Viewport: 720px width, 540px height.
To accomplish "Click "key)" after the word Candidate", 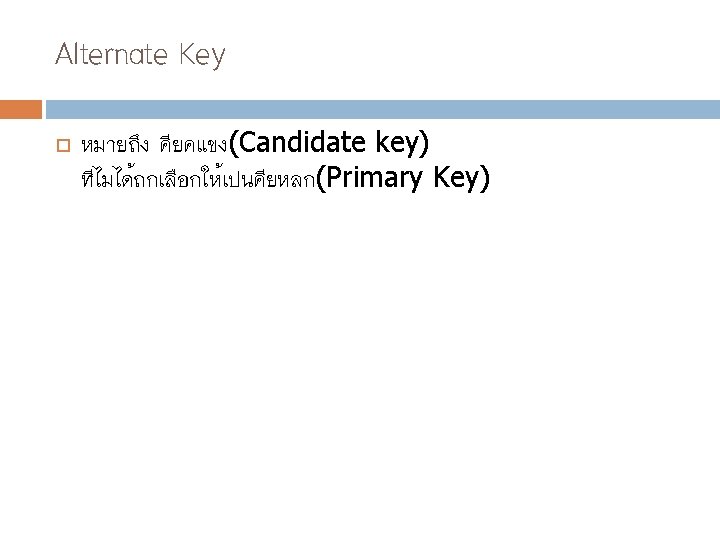I will tap(402, 143).
